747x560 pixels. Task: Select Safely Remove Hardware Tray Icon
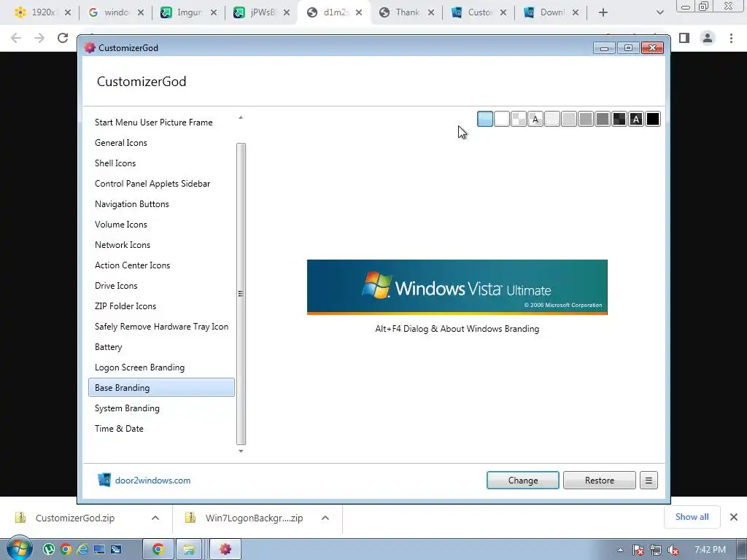coord(161,327)
